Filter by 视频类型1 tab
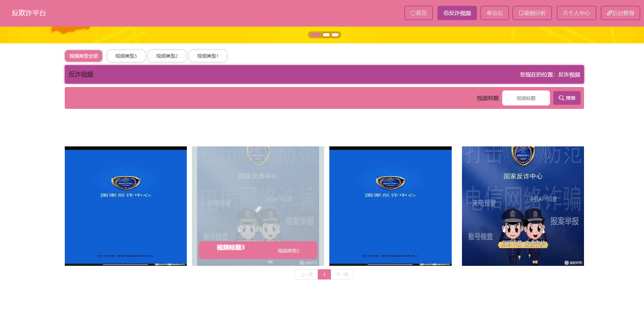Image resolution: width=644 pixels, height=315 pixels. click(208, 56)
